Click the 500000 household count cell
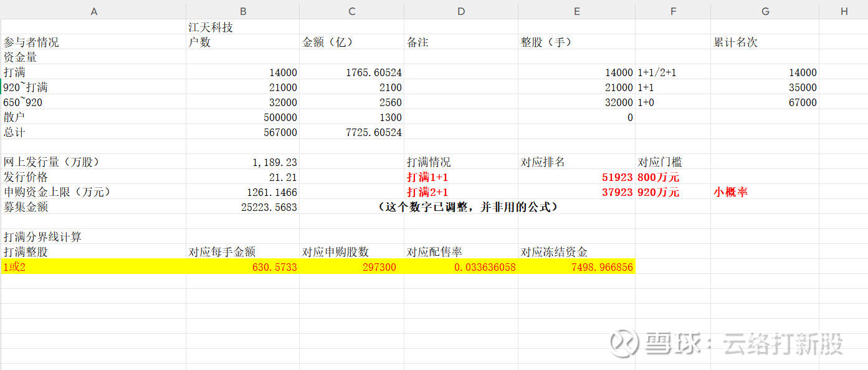The image size is (868, 370). point(242,117)
